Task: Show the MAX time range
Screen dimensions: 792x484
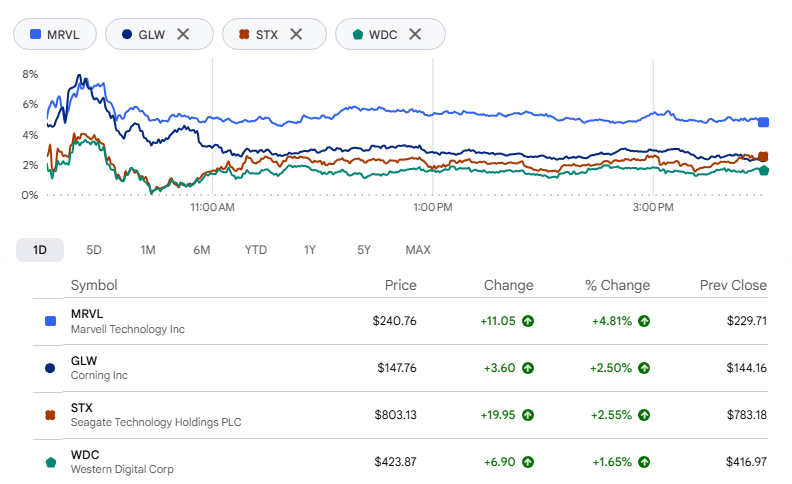Action: click(x=418, y=250)
